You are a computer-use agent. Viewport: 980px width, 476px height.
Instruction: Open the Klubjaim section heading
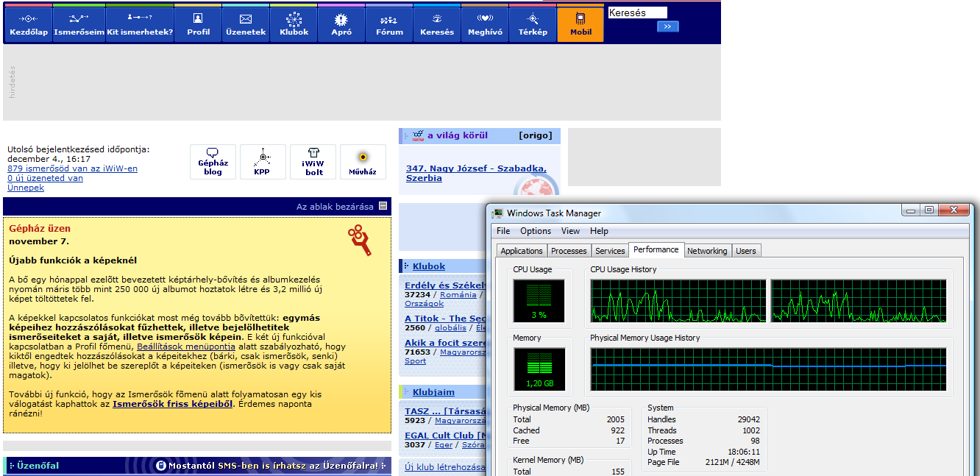point(433,392)
